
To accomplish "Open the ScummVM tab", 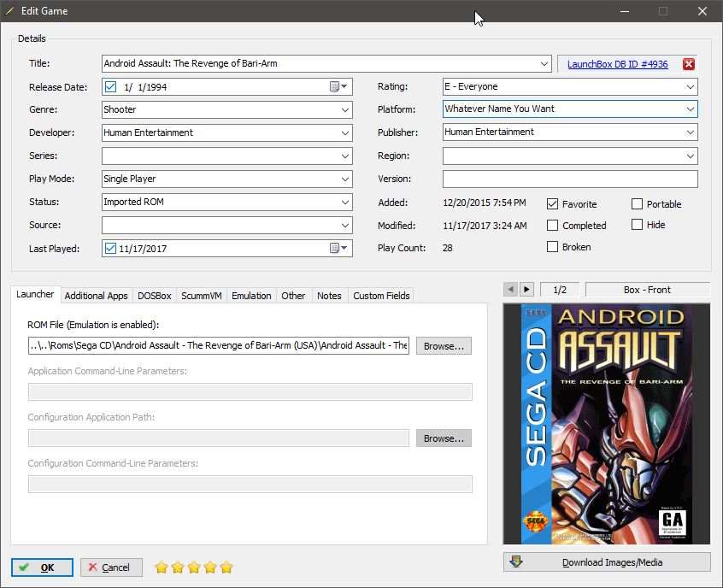I will (x=202, y=296).
